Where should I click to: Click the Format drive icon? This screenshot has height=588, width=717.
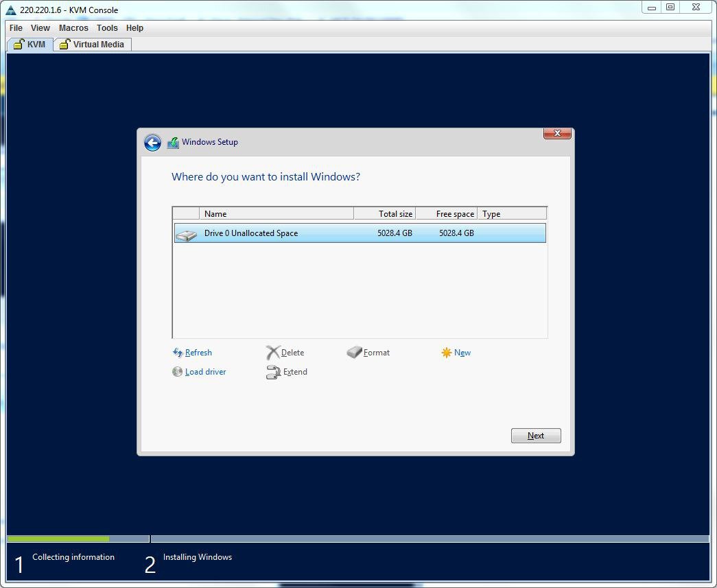point(354,352)
